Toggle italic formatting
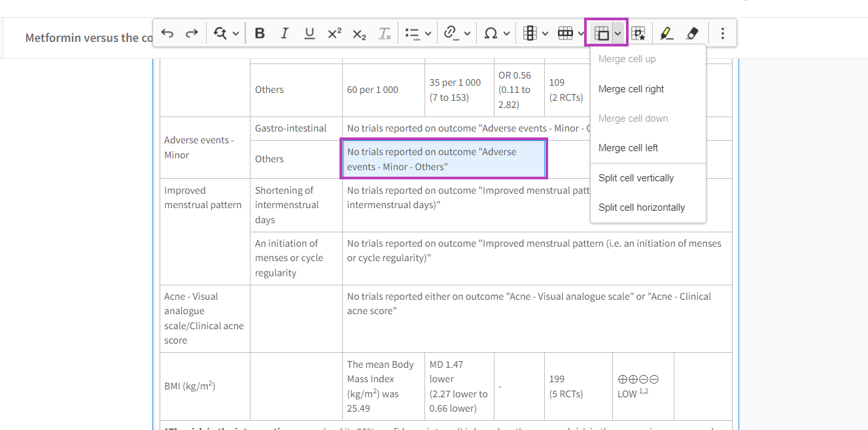Viewport: 868px width, 430px height. (285, 33)
